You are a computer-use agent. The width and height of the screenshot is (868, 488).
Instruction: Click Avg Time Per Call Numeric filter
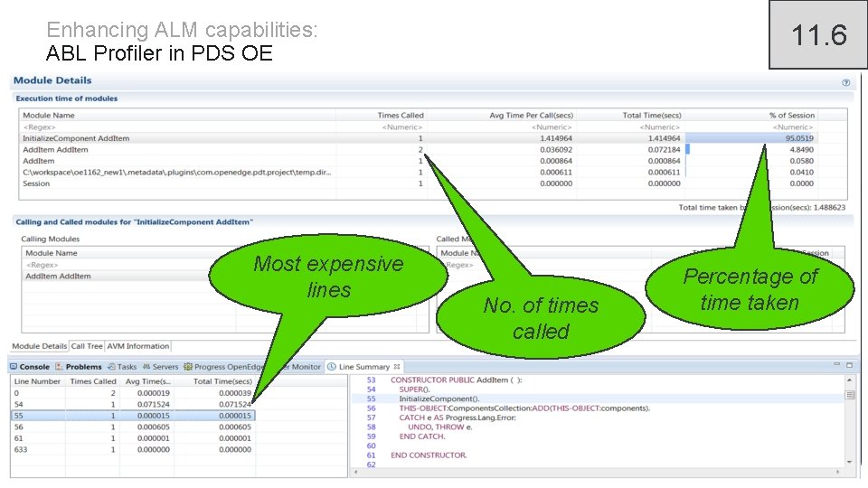pos(500,127)
